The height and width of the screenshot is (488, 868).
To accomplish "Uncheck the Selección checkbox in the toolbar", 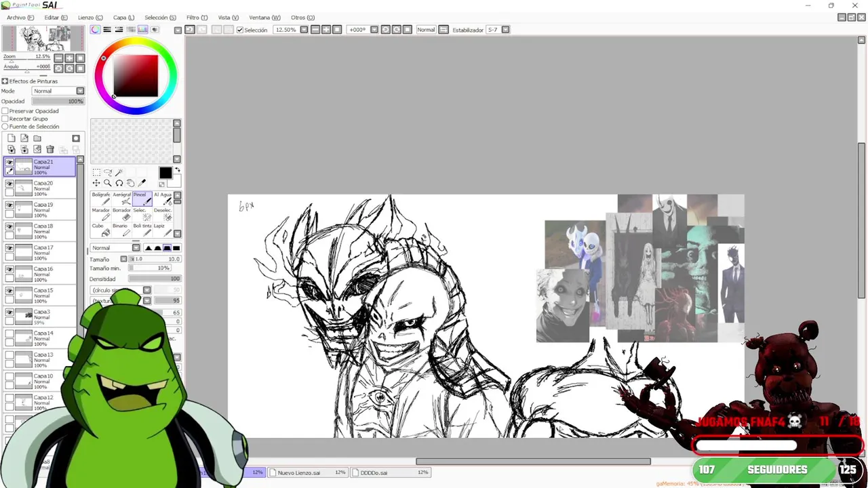I will point(240,30).
